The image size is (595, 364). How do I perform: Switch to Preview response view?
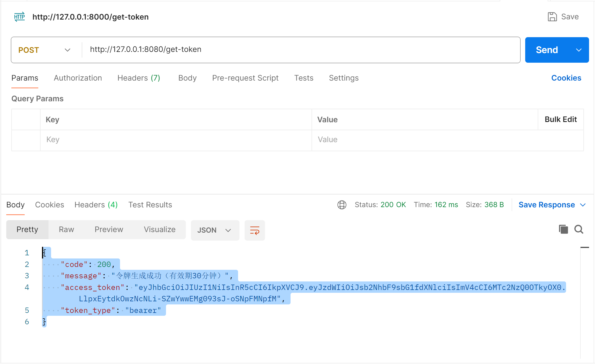109,229
